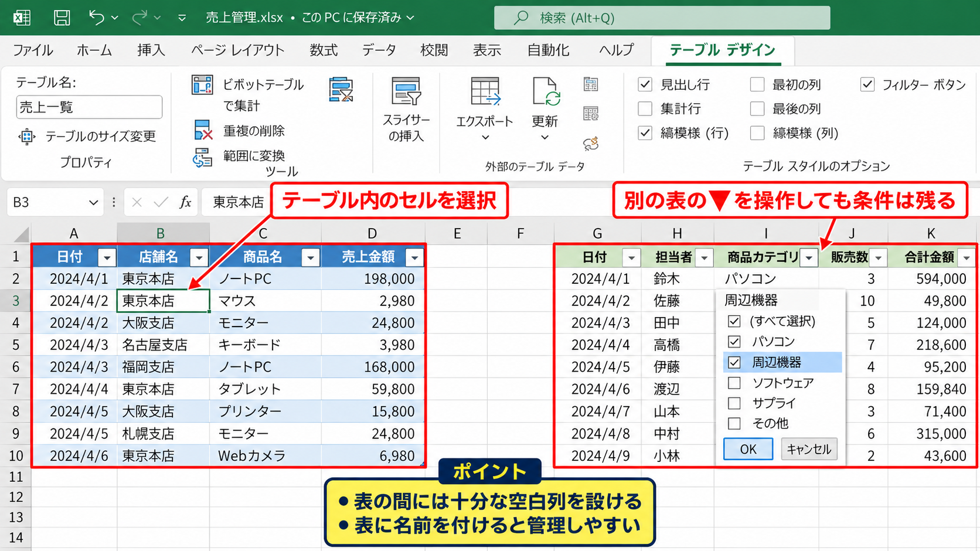Click open-in-browser icon in external data group
980x551 pixels.
591,113
